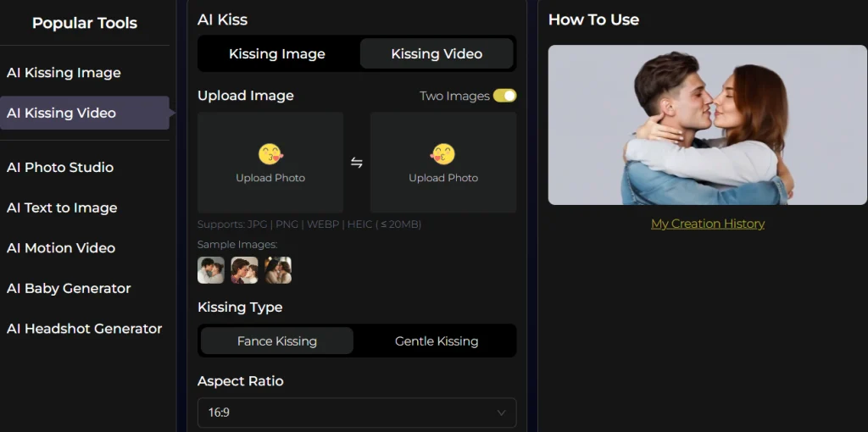Click the Kissing Type heading
The image size is (868, 432).
[240, 307]
